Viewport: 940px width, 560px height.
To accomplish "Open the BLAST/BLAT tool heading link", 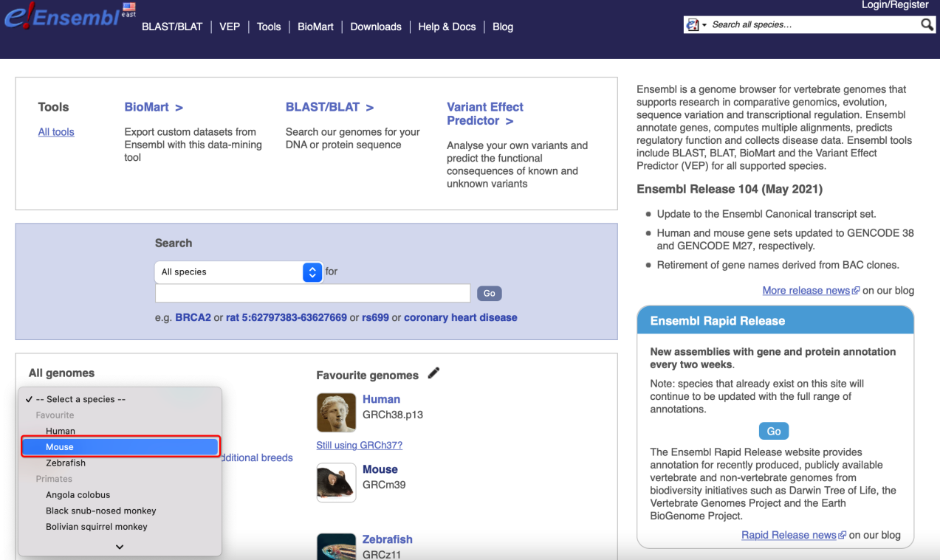I will [329, 107].
